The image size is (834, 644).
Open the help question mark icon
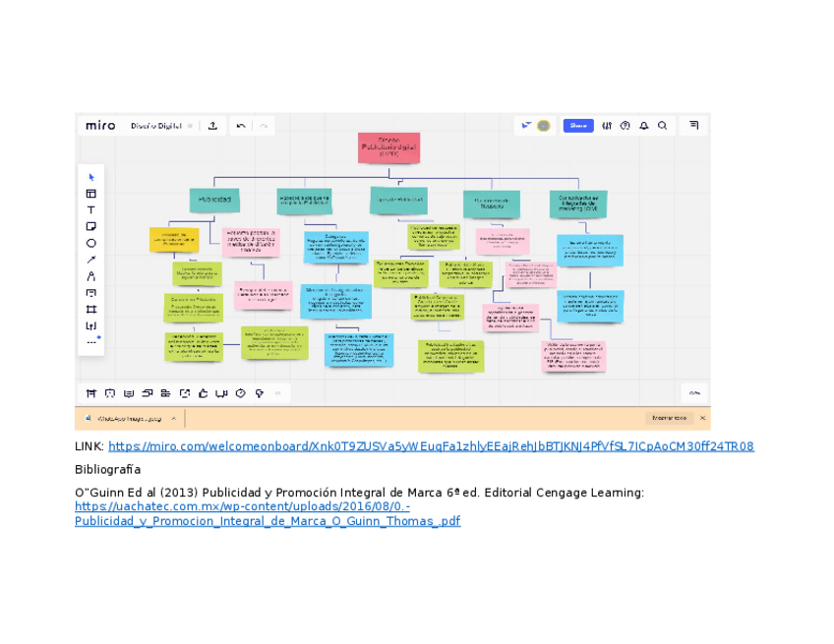(625, 126)
